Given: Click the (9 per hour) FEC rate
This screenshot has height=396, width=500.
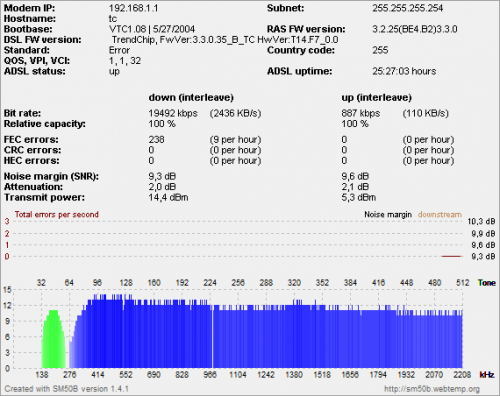Looking at the screenshot, I should 235,139.
